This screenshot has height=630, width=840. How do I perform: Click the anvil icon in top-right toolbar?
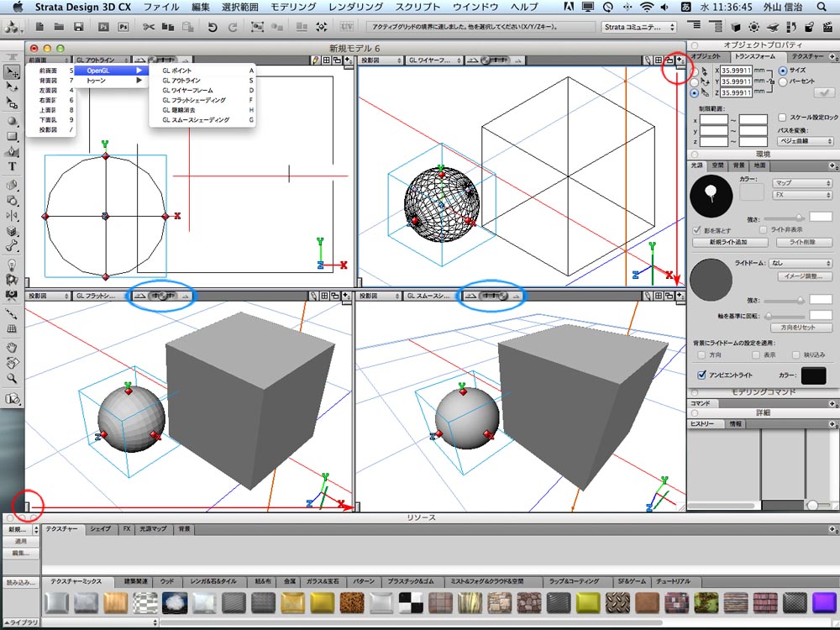772,27
